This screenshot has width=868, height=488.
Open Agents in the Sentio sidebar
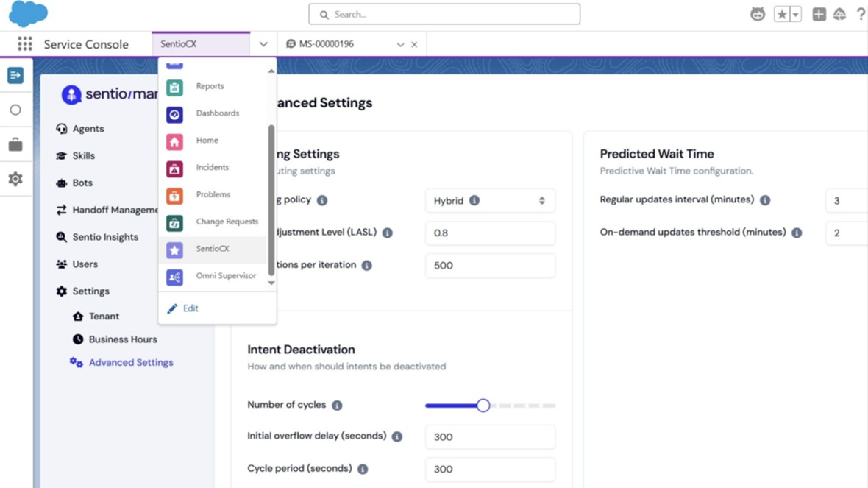pyautogui.click(x=80, y=129)
